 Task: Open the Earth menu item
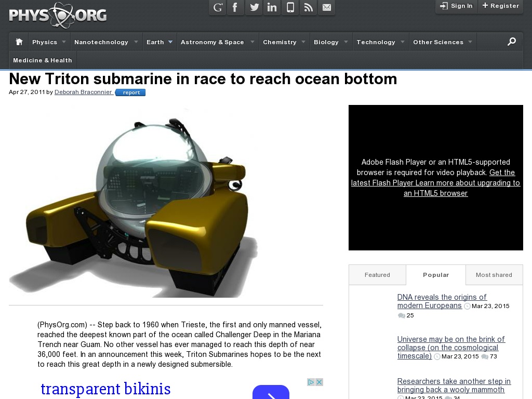coord(155,42)
